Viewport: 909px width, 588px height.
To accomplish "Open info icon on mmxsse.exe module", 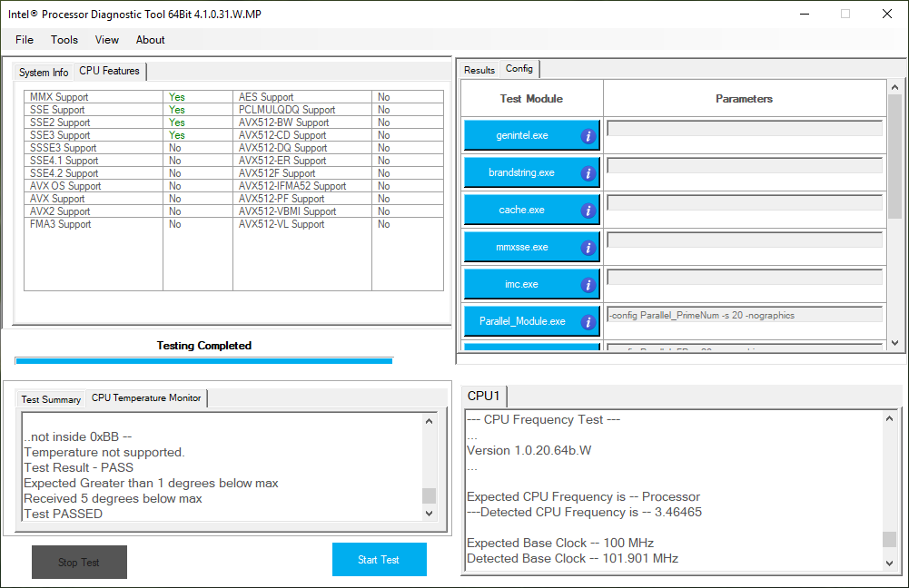I will (588, 248).
